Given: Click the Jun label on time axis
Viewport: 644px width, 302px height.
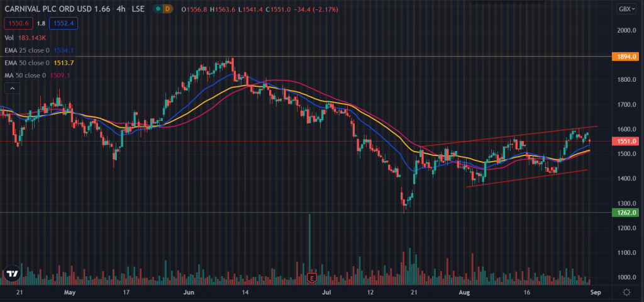Looking at the screenshot, I should (x=189, y=293).
